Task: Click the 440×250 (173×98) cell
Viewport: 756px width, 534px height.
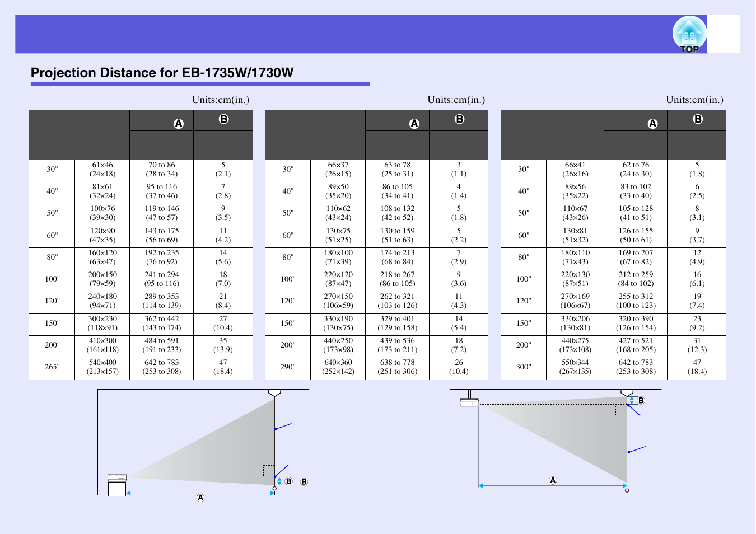Action: pyautogui.click(x=338, y=345)
